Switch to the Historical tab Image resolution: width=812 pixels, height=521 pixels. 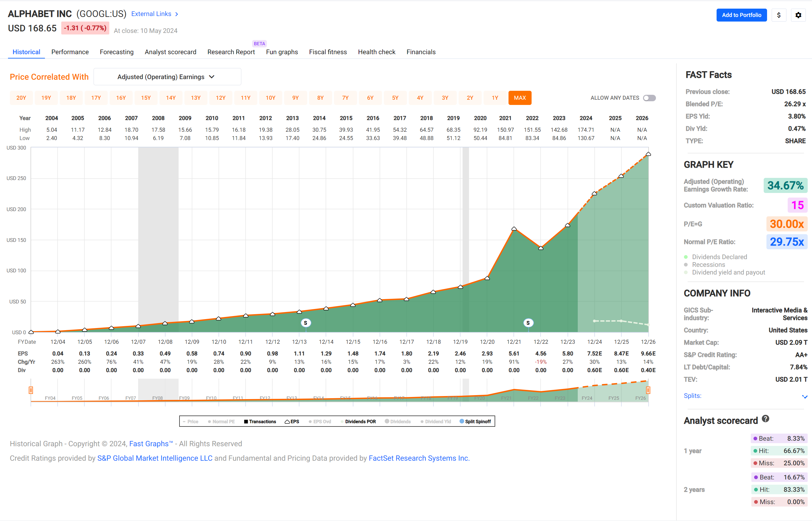pyautogui.click(x=26, y=52)
